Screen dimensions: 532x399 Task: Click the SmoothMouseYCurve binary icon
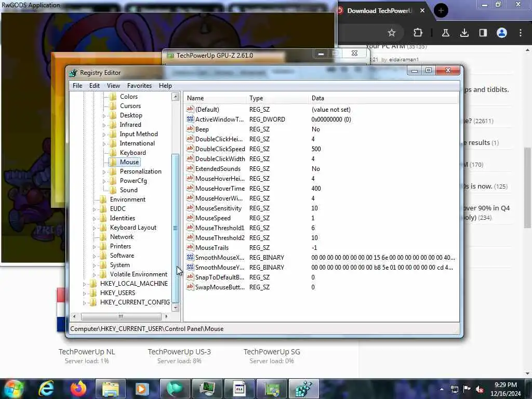point(190,267)
